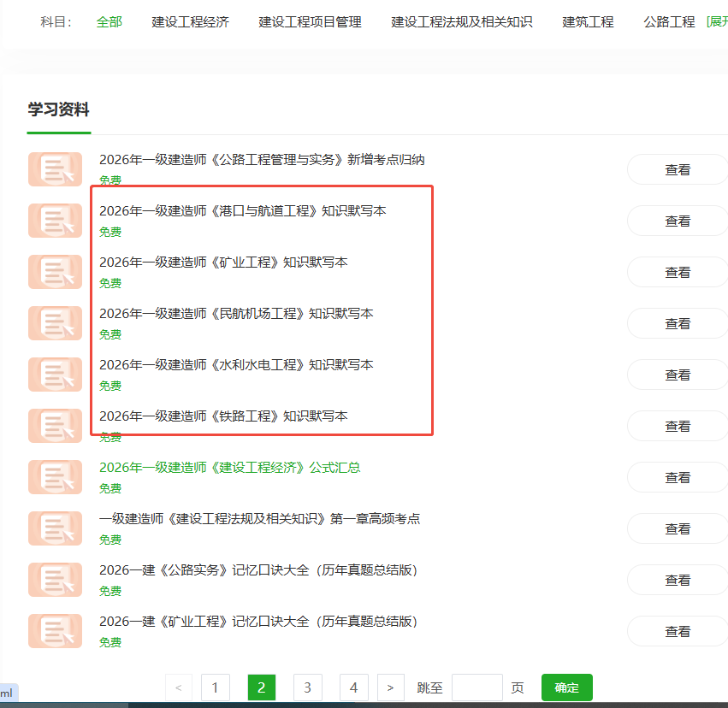Click 查看 for 公路实务 记忆口诀大全
The image size is (728, 708).
click(678, 581)
